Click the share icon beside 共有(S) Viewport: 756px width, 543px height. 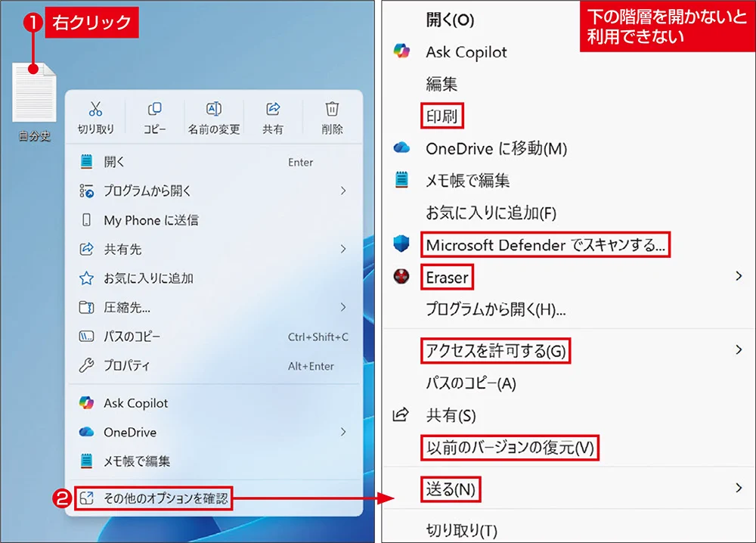[401, 414]
